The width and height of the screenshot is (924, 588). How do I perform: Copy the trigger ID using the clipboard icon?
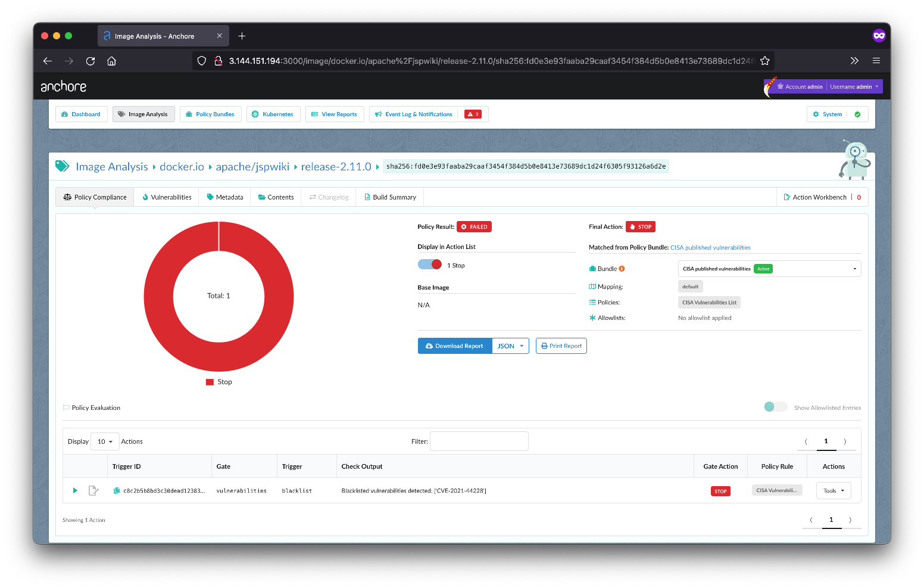117,490
